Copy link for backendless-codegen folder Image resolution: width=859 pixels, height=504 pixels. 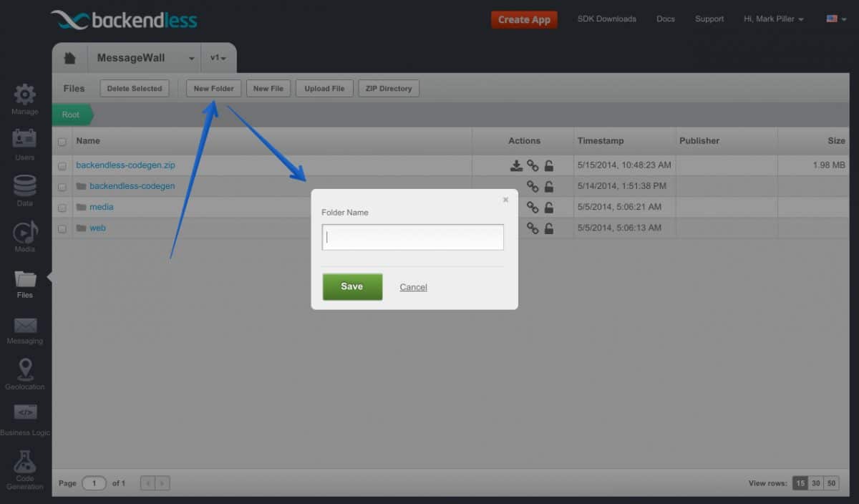pos(533,186)
